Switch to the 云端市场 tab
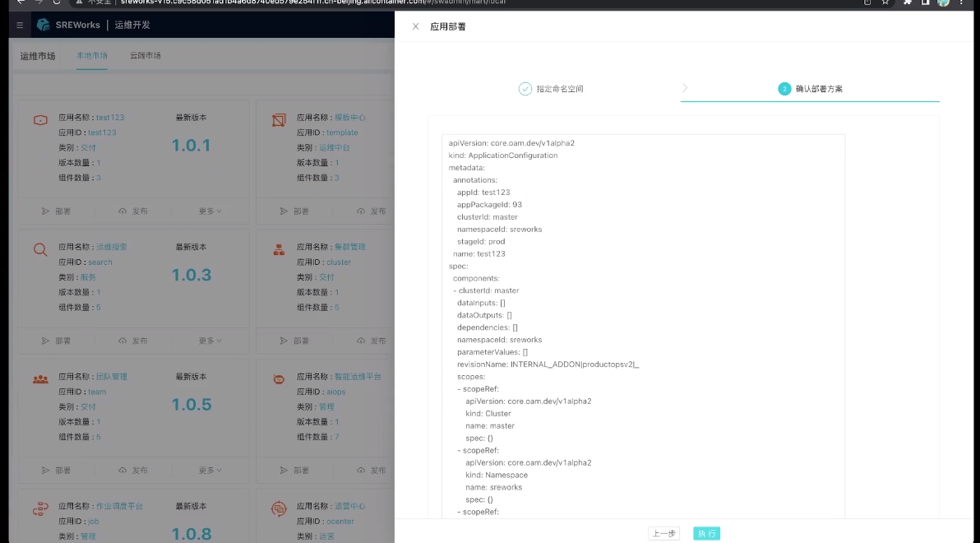The width and height of the screenshot is (980, 543). (146, 56)
